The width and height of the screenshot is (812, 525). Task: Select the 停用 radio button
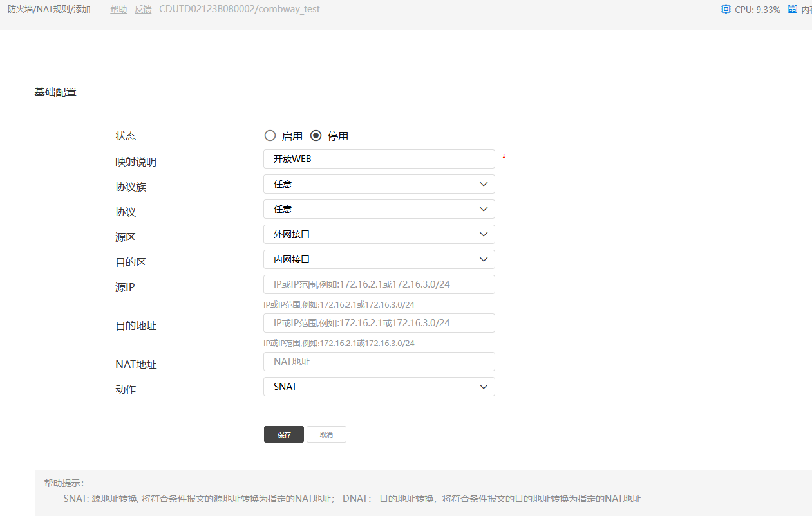pos(316,136)
